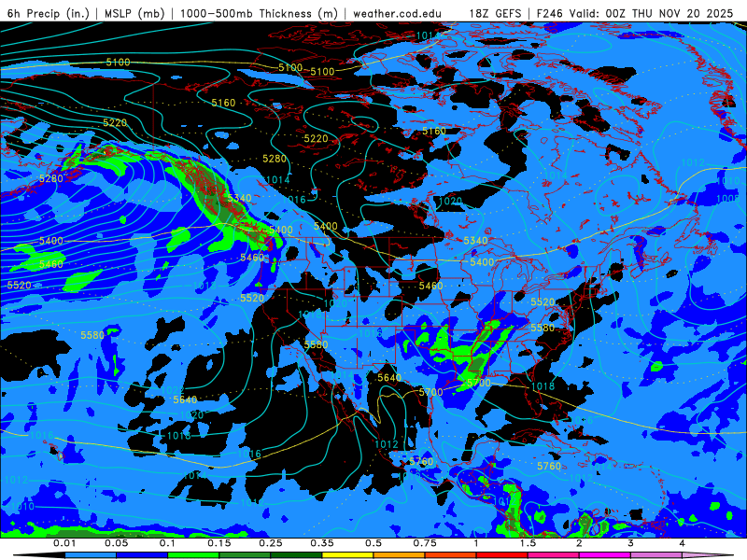Select the yellow 0.35–0.5 legend swatch
The height and width of the screenshot is (560, 747).
(347, 555)
